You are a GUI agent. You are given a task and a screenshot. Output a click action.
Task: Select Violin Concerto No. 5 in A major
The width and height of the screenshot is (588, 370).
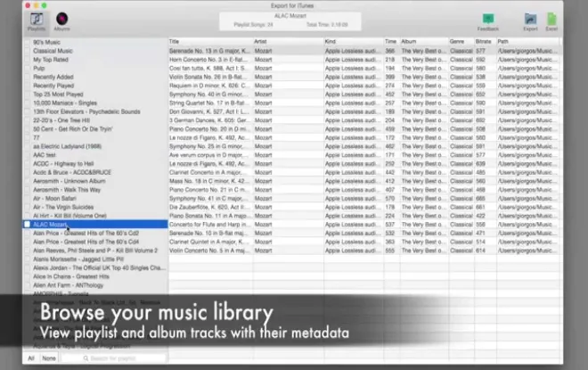[x=363, y=251]
